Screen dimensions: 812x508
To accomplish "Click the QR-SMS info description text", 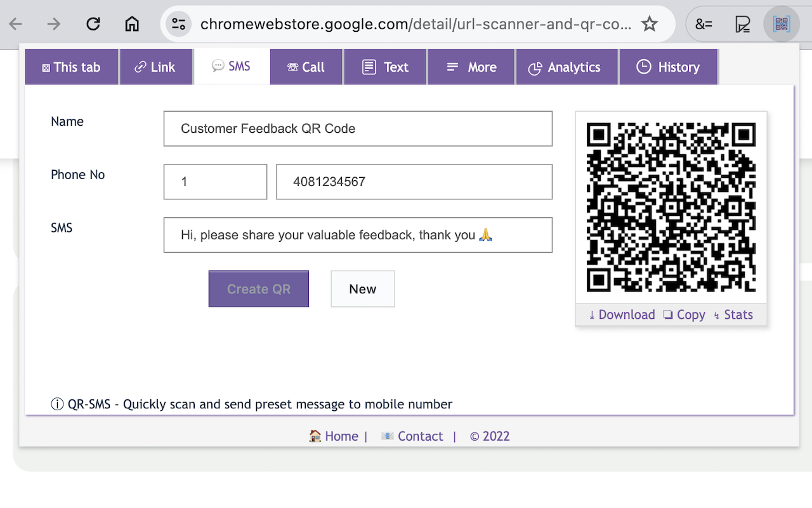I will (252, 404).
